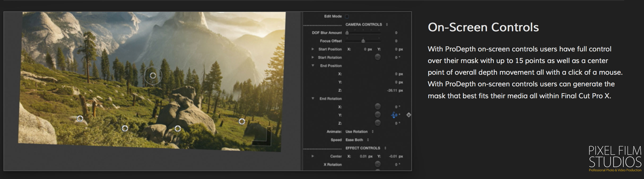Select the End Rotation Z degree value
Image resolution: width=644 pixels, height=179 pixels.
[397, 123]
